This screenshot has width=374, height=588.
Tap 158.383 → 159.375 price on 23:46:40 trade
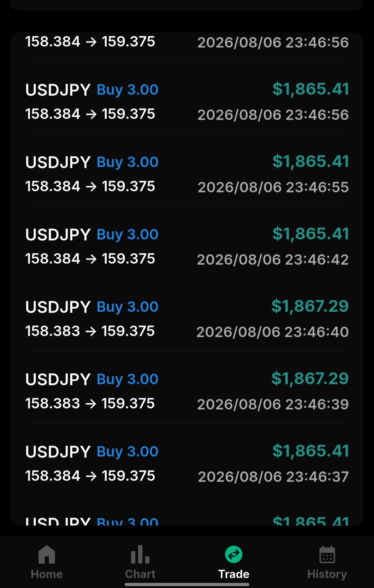90,331
